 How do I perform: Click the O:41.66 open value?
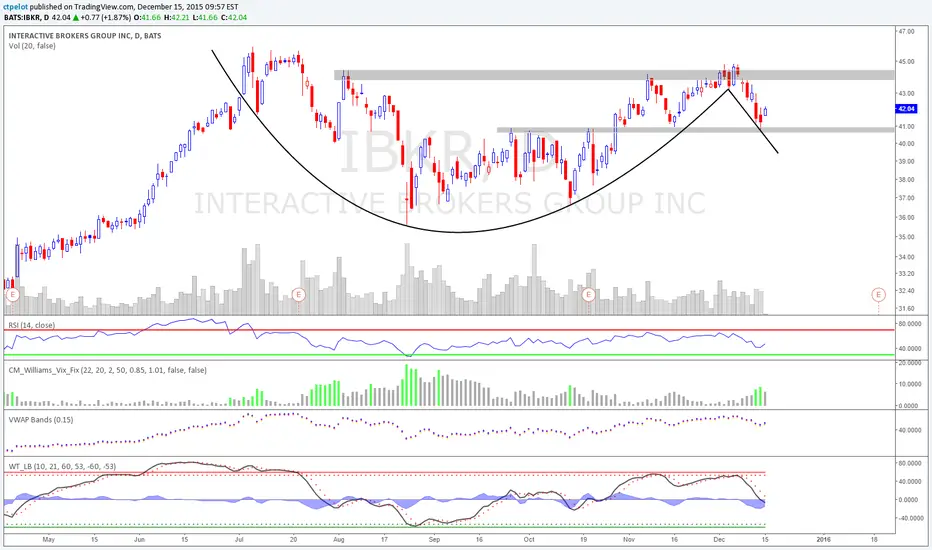coord(145,17)
